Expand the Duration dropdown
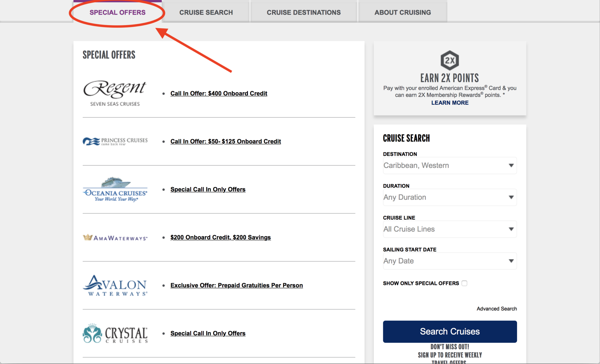600x364 pixels. 450,197
